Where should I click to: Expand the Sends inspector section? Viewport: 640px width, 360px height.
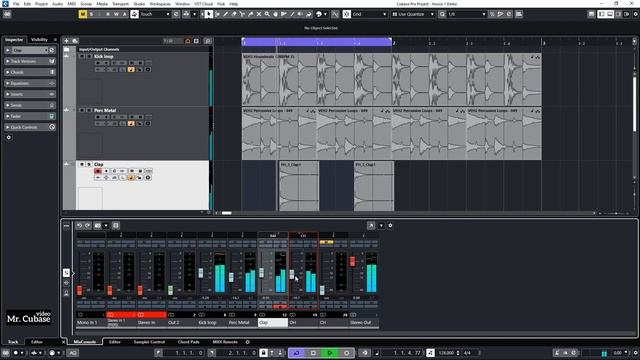tap(30, 105)
